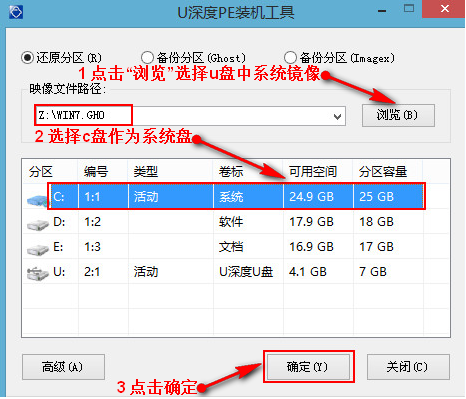Click the 浏览 (B) browse button
Viewport: 466px width, 399px height.
pos(398,115)
